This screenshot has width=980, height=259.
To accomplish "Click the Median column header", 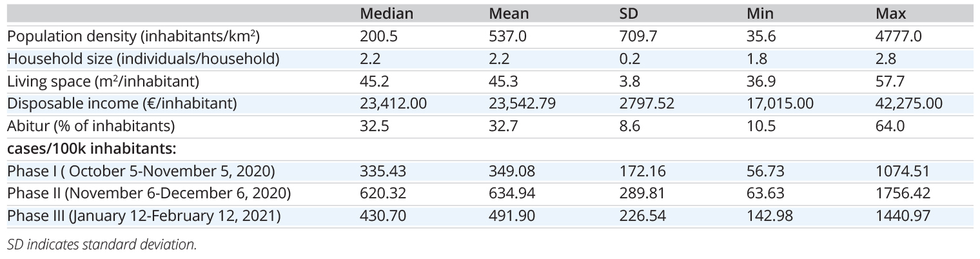I will [386, 14].
